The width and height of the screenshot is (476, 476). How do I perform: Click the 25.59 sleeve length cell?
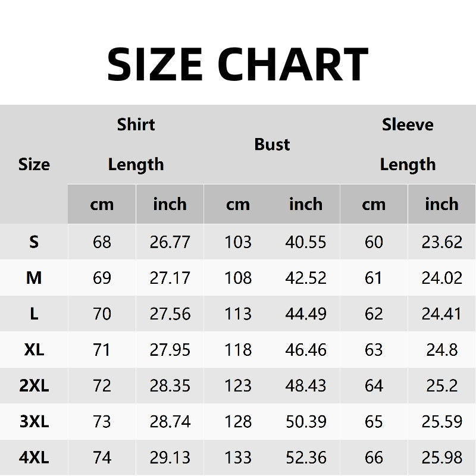[441, 422]
